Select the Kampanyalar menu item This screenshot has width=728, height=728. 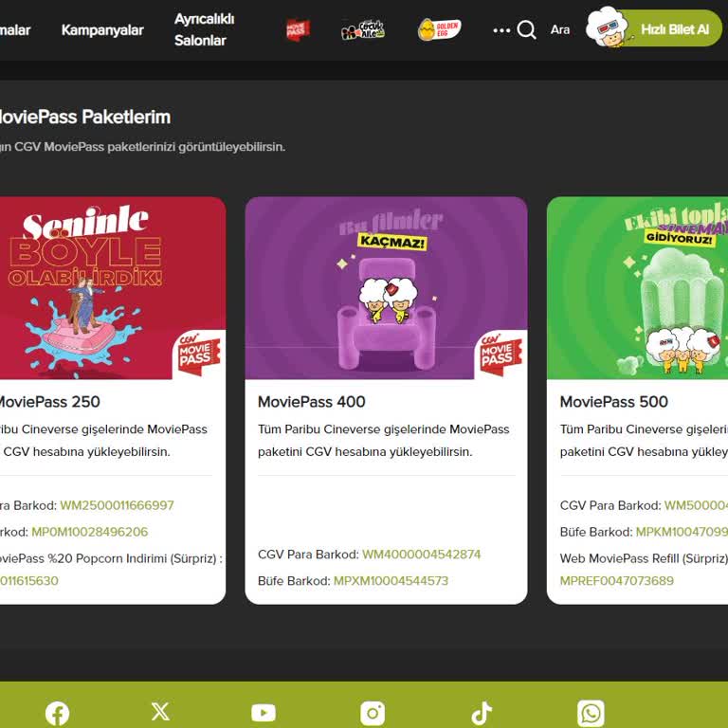pyautogui.click(x=102, y=30)
